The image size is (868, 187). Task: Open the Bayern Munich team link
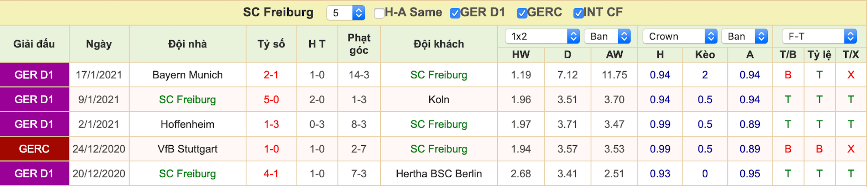click(188, 75)
